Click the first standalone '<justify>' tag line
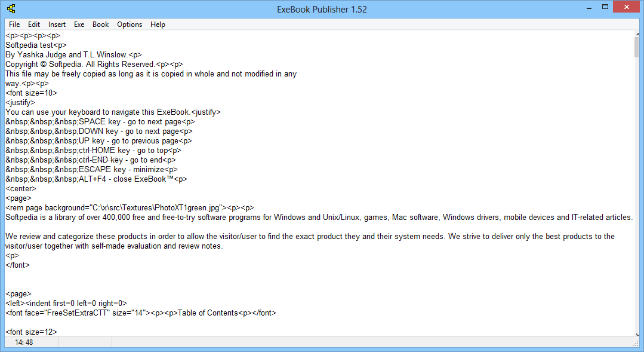The width and height of the screenshot is (644, 352). [20, 102]
